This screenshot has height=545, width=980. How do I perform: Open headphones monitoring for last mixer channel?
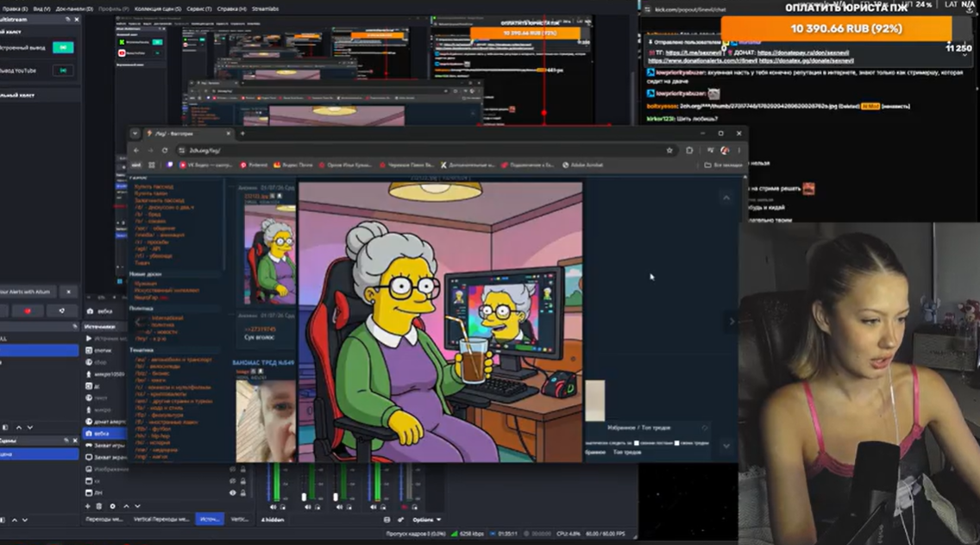click(x=414, y=507)
